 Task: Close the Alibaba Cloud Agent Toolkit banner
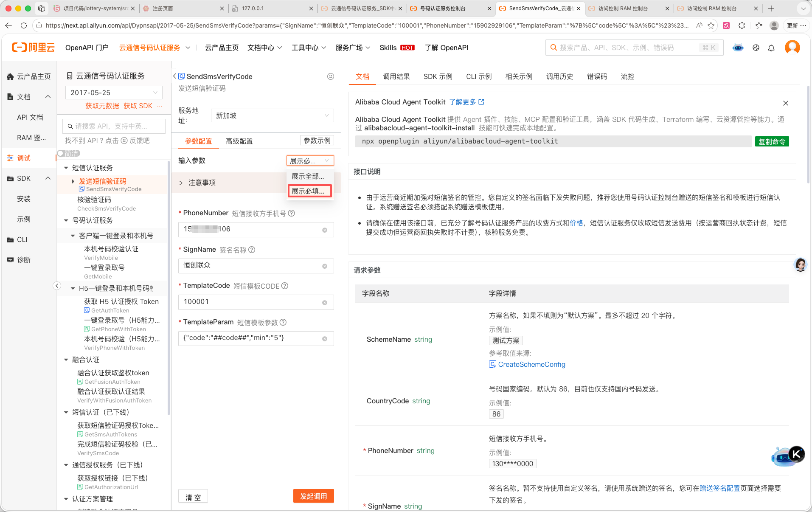click(x=786, y=103)
